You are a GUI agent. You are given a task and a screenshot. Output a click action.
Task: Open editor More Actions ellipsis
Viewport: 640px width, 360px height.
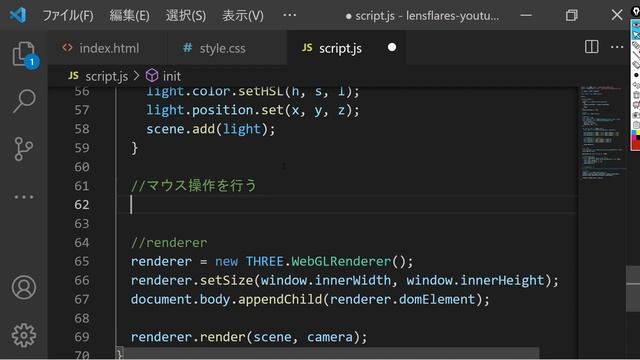tap(617, 47)
